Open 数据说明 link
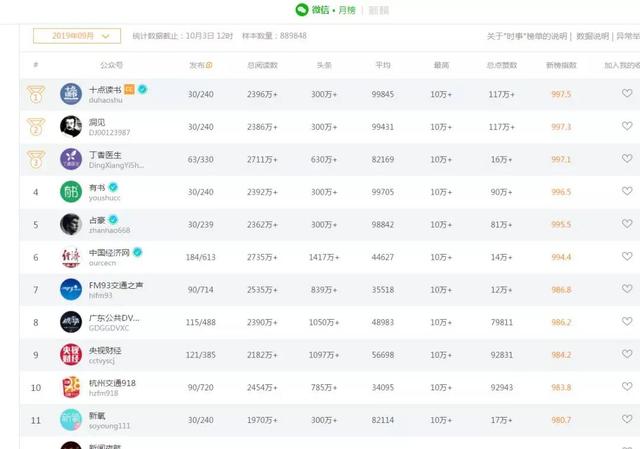 (x=592, y=36)
